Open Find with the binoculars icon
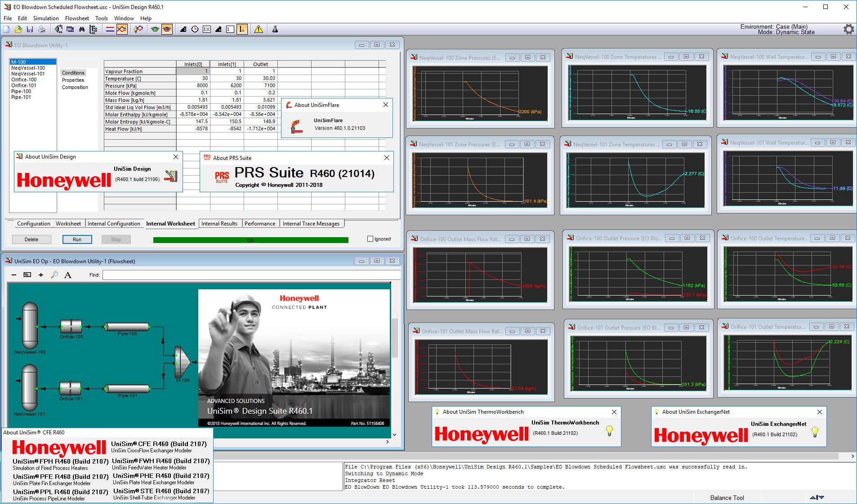This screenshot has height=504, width=857. tap(82, 29)
